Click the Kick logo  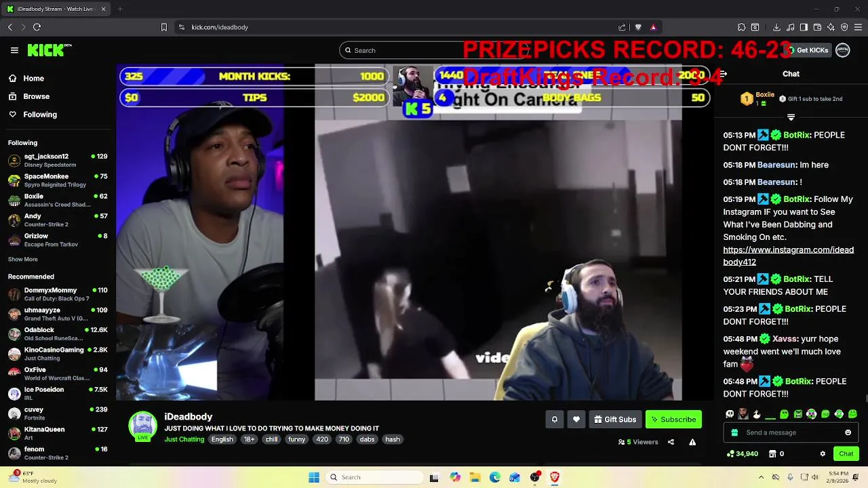(49, 50)
